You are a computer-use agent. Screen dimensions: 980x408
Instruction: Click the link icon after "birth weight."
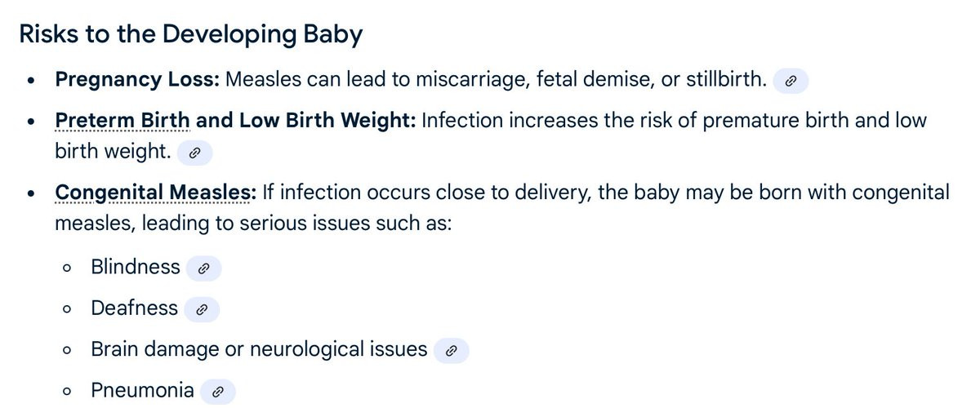tap(194, 152)
